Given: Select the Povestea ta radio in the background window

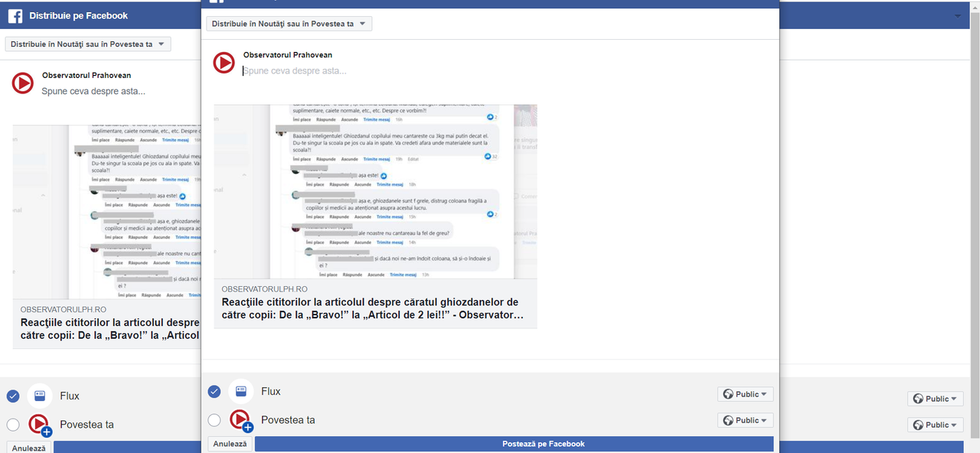Looking at the screenshot, I should [12, 425].
